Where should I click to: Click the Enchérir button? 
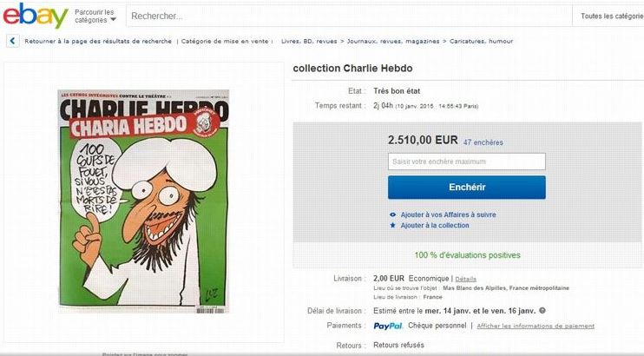[x=467, y=188]
